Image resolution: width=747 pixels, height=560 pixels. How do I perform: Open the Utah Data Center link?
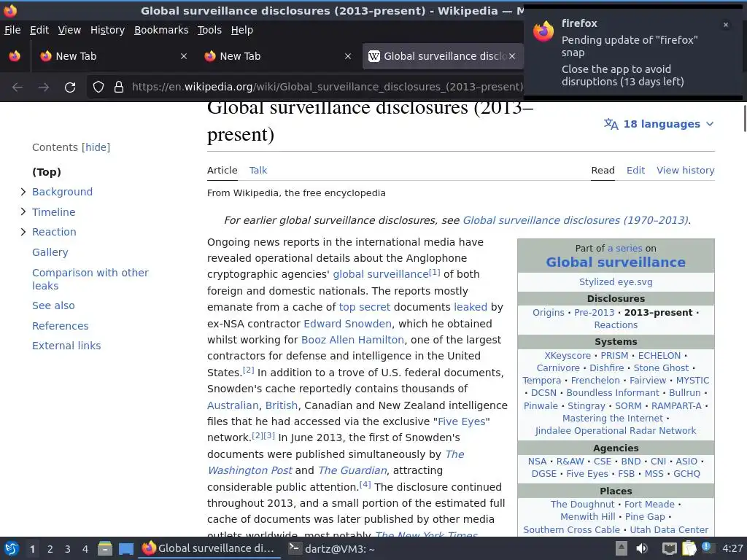coord(669,529)
